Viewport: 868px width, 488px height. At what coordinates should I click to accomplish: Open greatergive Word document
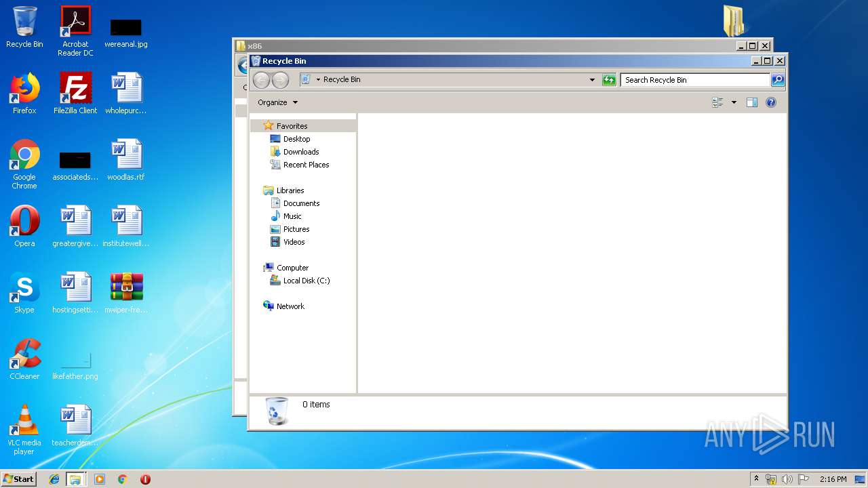(x=75, y=226)
